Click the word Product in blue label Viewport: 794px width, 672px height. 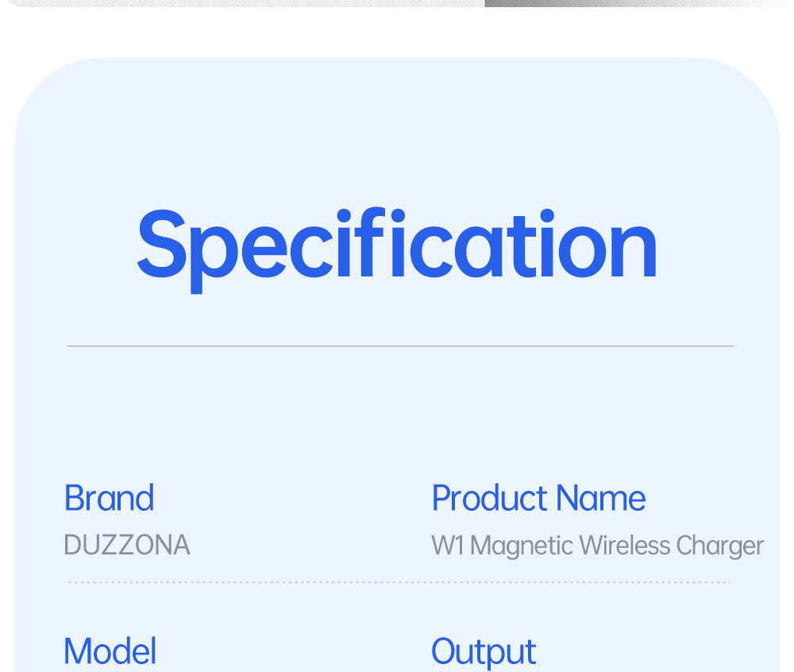(x=489, y=498)
